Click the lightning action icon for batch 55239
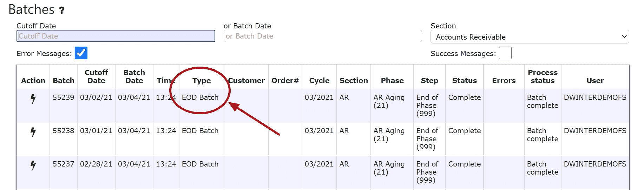 pos(33,99)
